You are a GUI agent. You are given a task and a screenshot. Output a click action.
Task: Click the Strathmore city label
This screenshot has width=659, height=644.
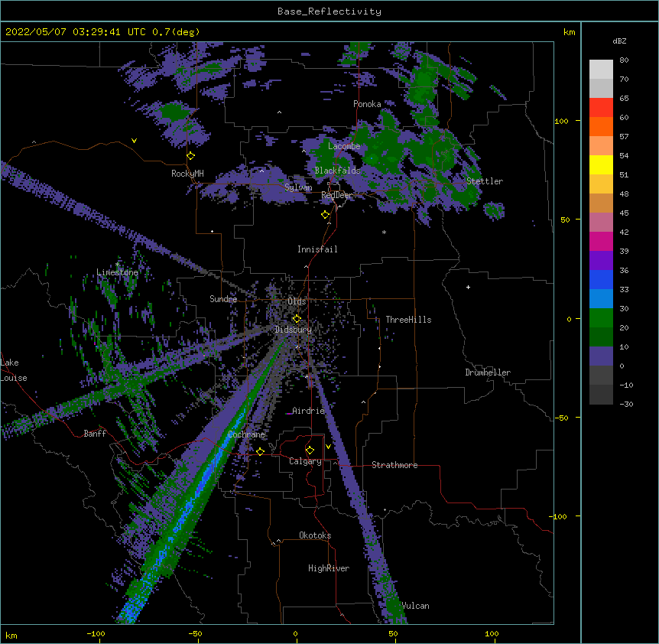[394, 465]
